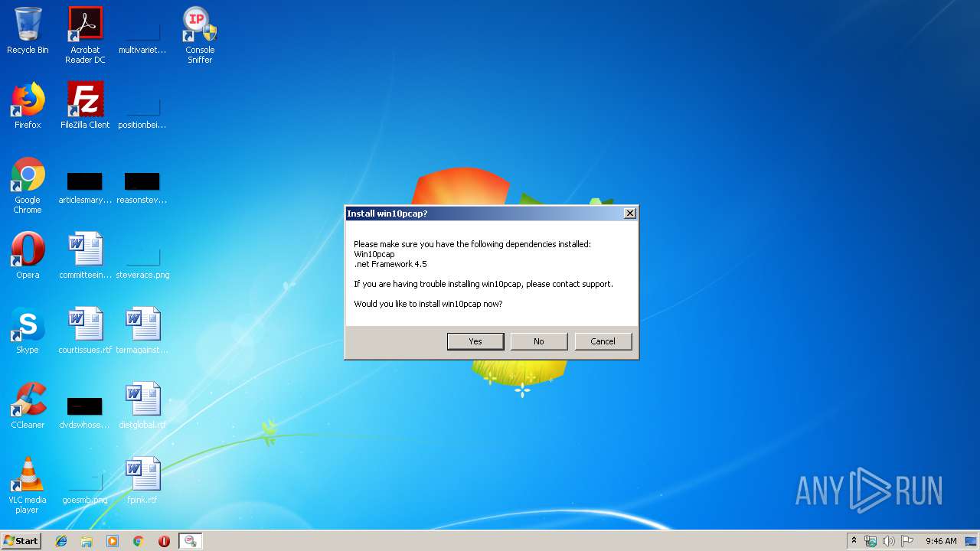Select the reasonstev file icon
980x551 pixels.
[x=142, y=187]
